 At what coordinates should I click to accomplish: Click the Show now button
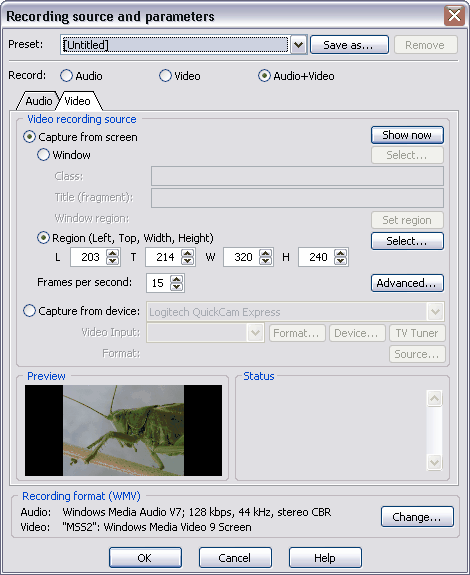(407, 135)
